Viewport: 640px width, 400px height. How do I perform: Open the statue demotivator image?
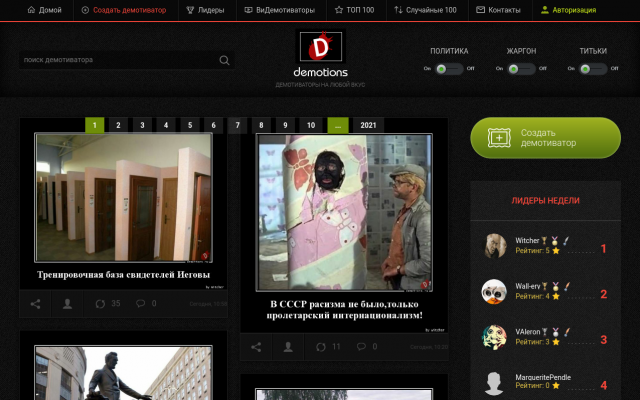(x=123, y=373)
